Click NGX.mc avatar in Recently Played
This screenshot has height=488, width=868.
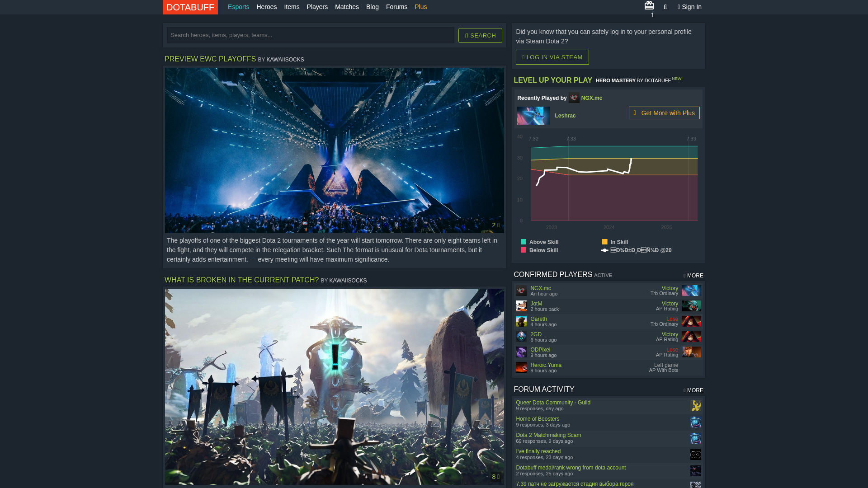tap(574, 98)
